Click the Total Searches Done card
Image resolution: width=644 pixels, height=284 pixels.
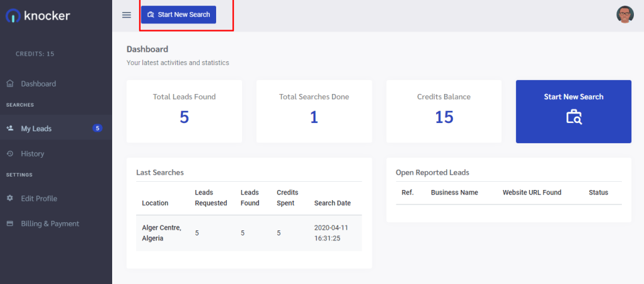(x=314, y=111)
